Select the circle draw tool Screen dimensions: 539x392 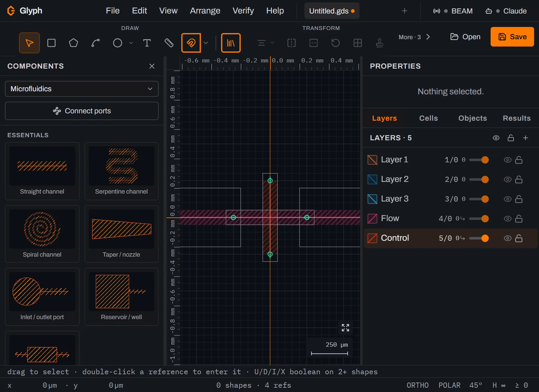tap(118, 43)
